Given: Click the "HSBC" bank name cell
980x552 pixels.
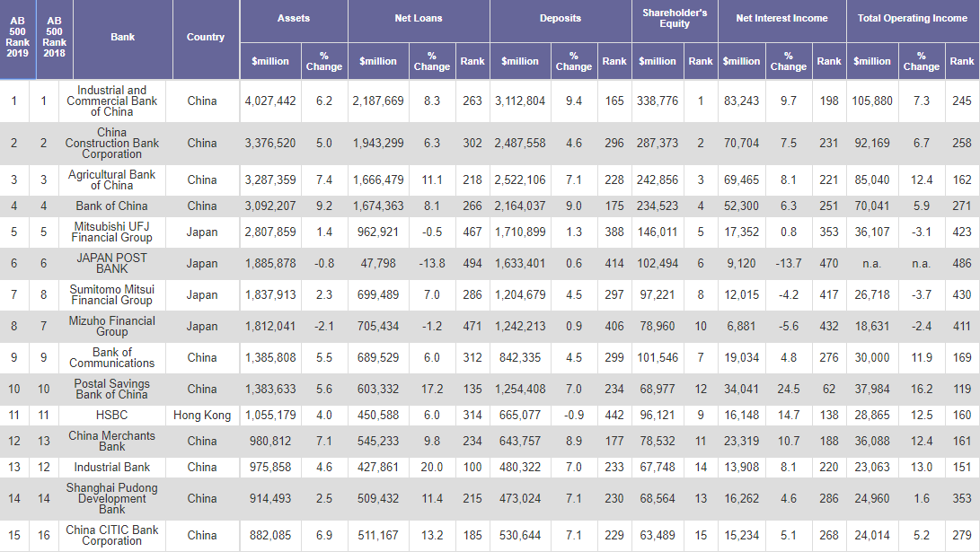Looking at the screenshot, I should coord(112,416).
